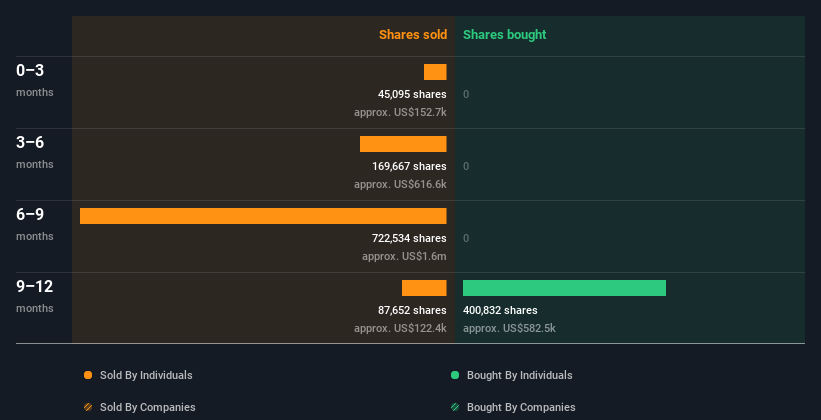Click the 6–9 months row label
Screen dimensions: 821x420
coord(35,224)
